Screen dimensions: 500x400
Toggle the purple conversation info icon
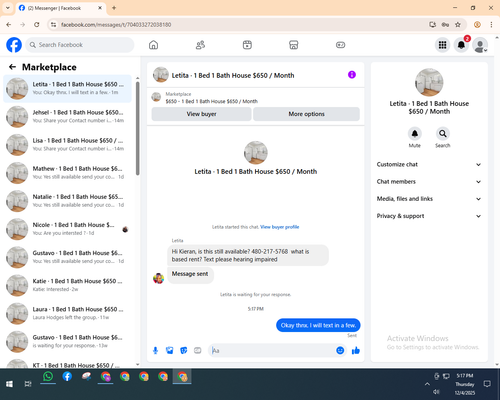pyautogui.click(x=352, y=75)
